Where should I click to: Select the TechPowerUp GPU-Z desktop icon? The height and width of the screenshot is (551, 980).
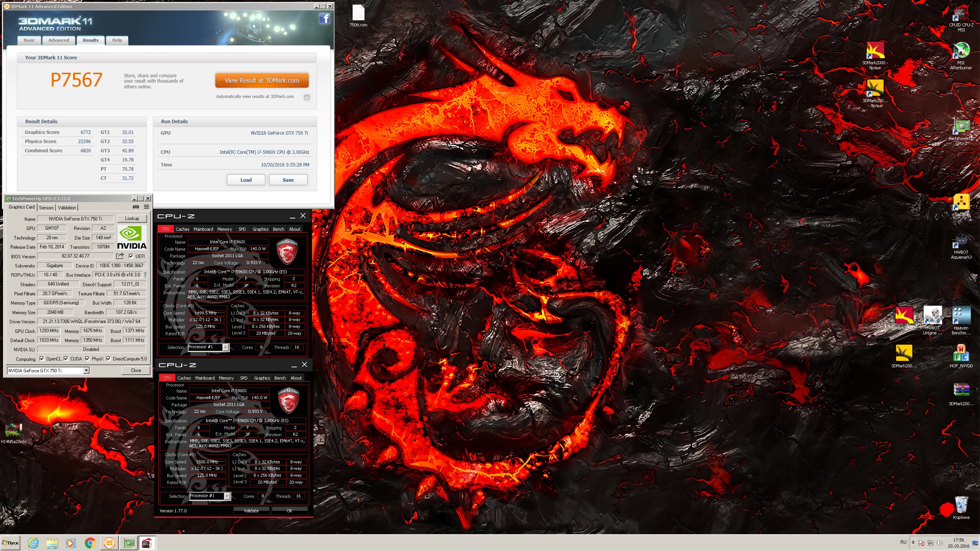click(961, 132)
